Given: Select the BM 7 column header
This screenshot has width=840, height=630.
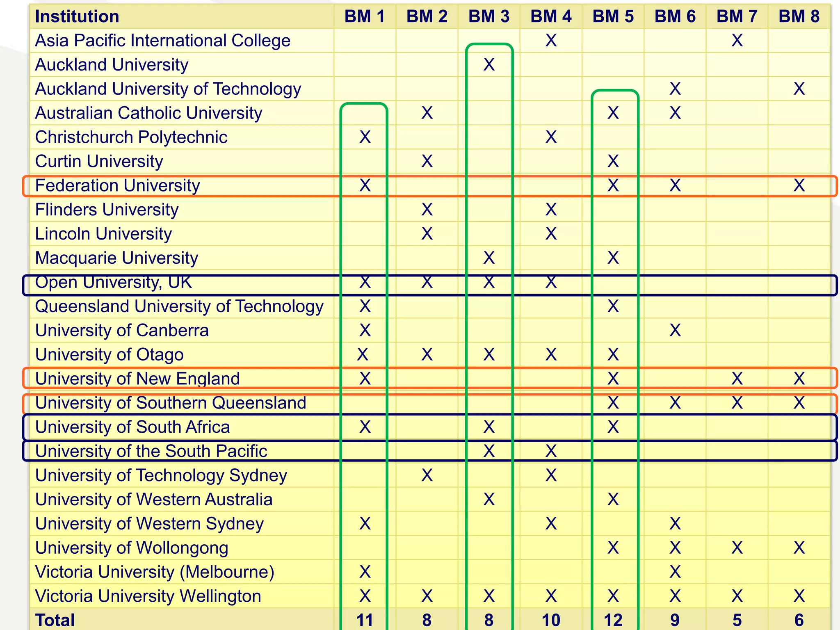Looking at the screenshot, I should 737,16.
